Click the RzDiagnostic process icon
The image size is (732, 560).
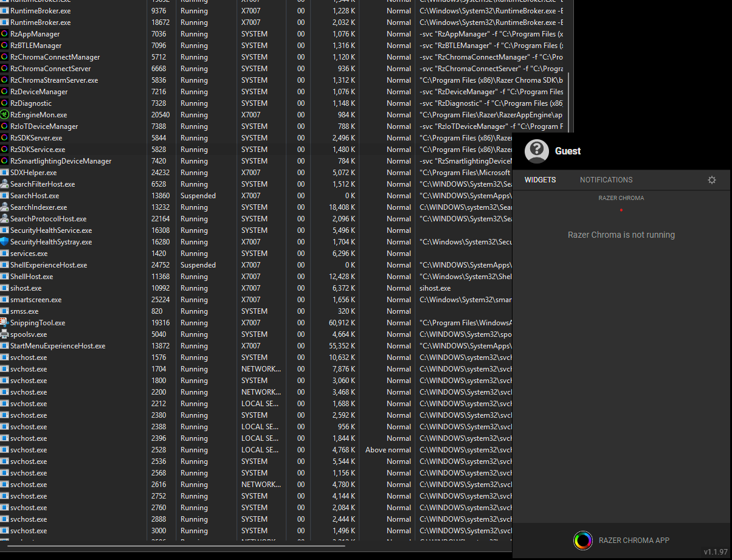[5, 103]
